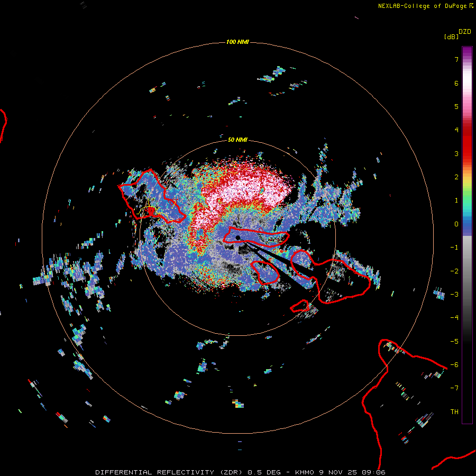Click the 7 value on the color scale
Image resolution: width=476 pixels, height=476 pixels.
pyautogui.click(x=456, y=59)
